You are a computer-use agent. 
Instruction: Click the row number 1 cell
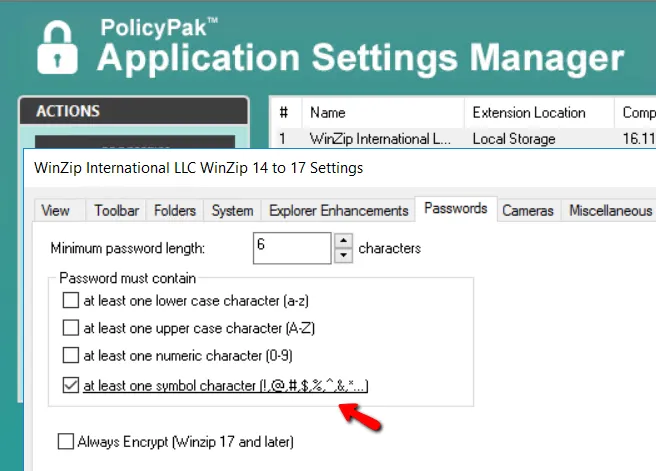click(283, 138)
